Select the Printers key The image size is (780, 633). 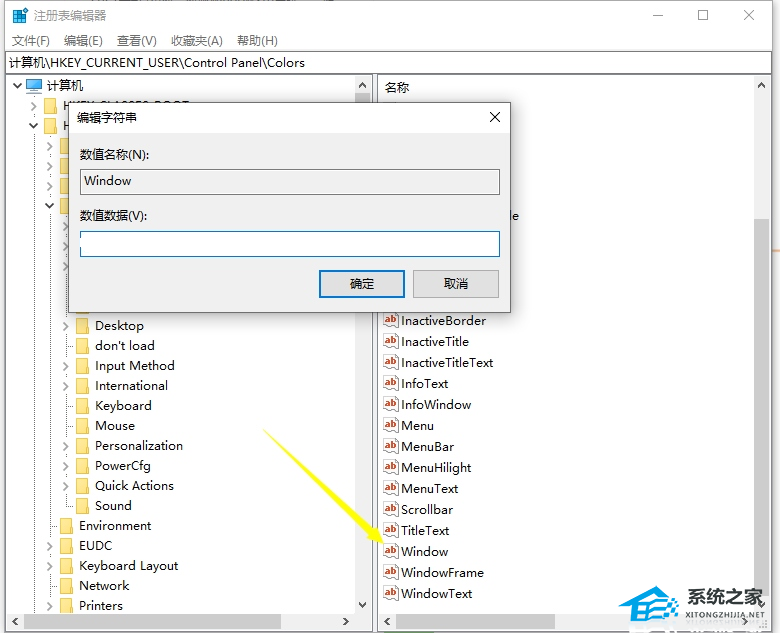[x=101, y=606]
